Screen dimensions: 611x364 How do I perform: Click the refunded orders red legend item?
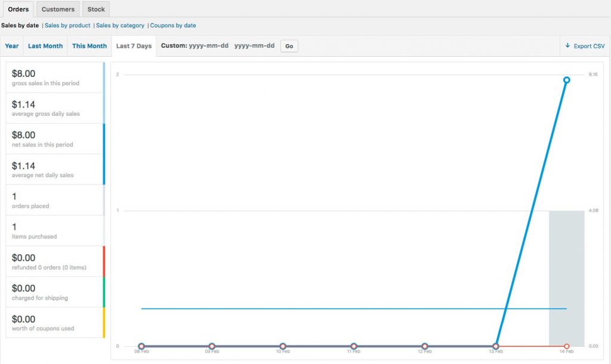tap(55, 261)
